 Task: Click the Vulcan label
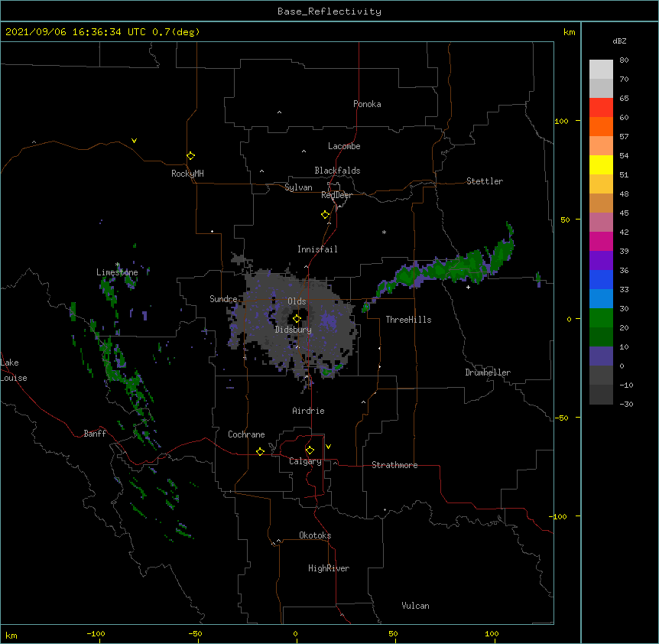(415, 606)
